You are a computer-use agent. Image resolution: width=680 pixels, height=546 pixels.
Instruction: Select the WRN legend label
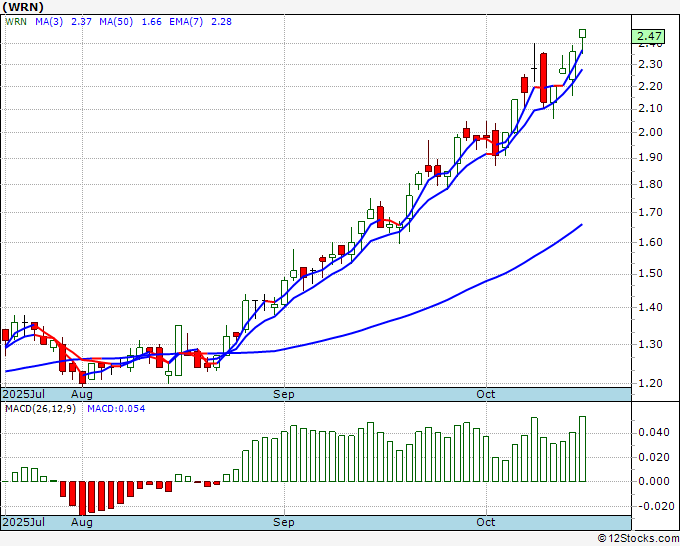click(x=16, y=22)
